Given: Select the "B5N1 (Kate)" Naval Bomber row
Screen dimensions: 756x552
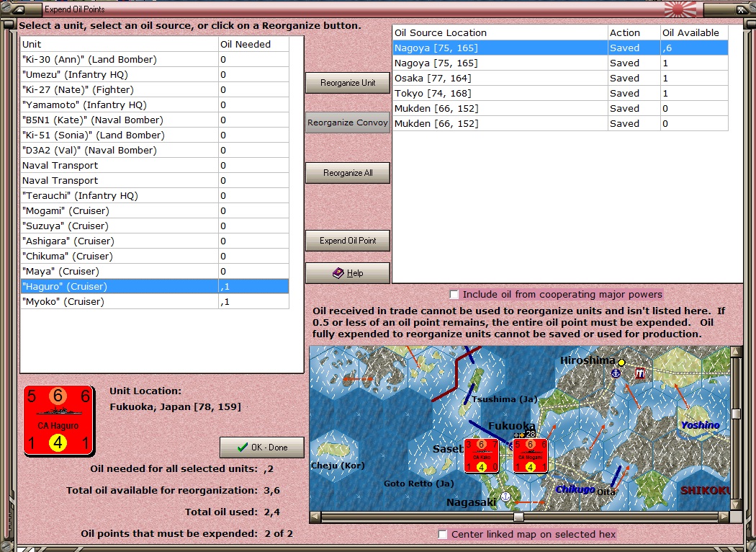Looking at the screenshot, I should pos(155,120).
